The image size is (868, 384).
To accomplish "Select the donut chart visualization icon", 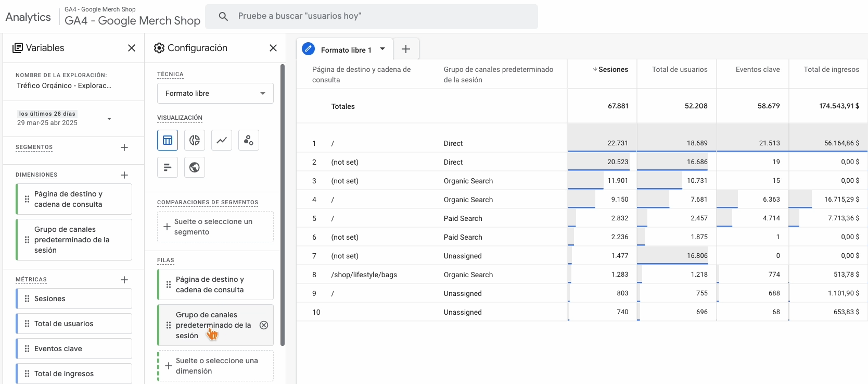I will click(195, 140).
